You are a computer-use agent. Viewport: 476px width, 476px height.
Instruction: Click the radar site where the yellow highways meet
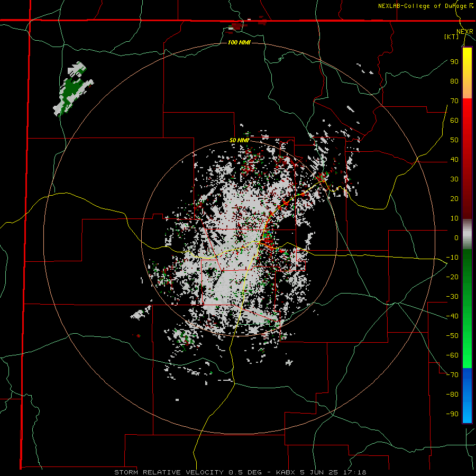tap(260, 242)
